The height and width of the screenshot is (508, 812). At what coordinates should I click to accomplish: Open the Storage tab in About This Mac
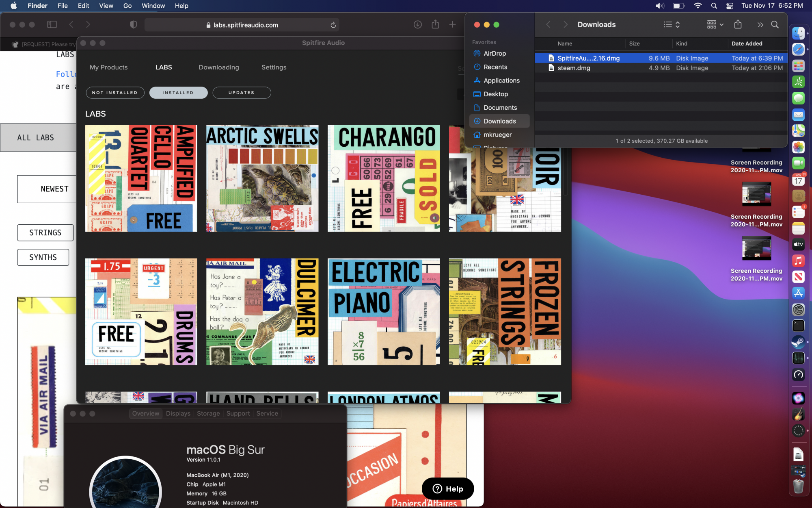pos(208,413)
